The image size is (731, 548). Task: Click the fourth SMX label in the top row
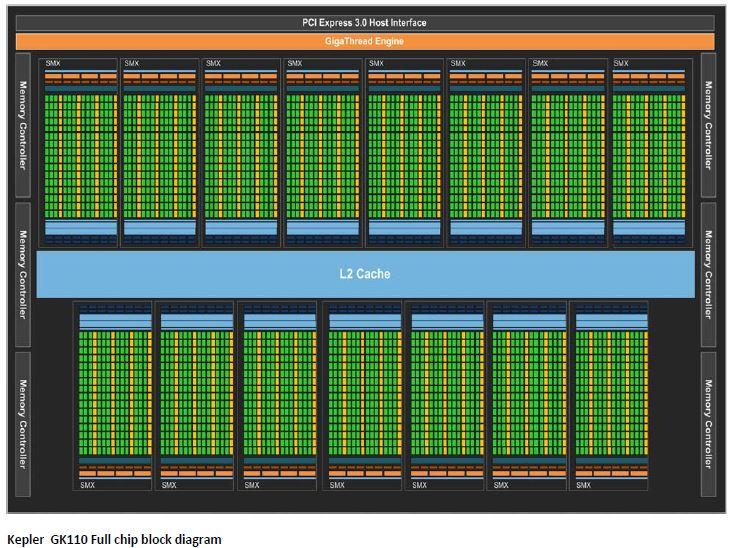(x=295, y=63)
